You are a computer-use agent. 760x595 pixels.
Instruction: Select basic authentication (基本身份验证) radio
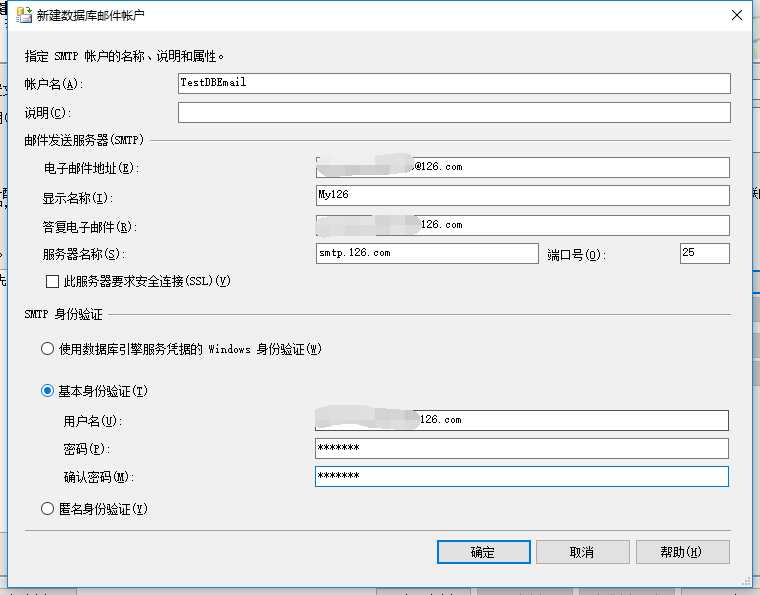tap(48, 391)
